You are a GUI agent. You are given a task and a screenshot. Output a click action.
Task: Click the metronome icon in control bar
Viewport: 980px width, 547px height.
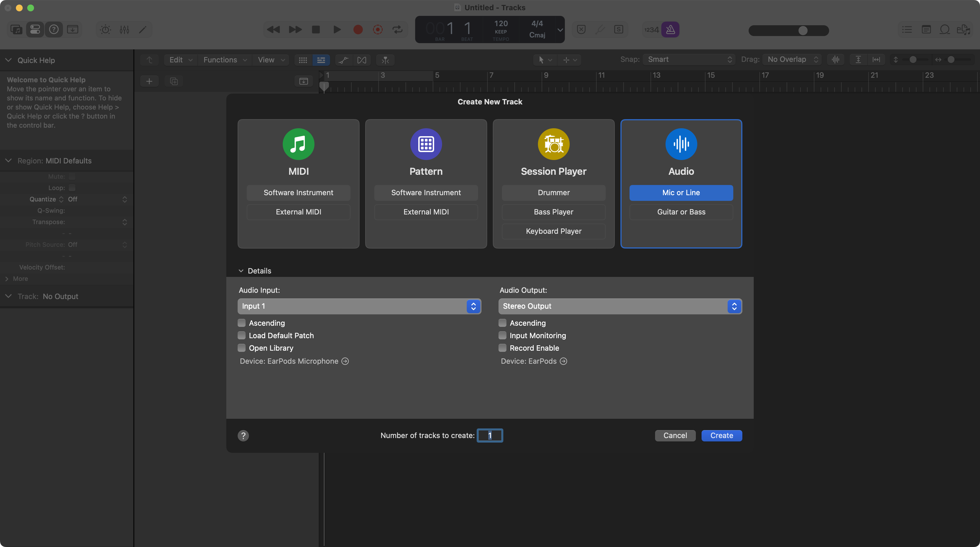(670, 29)
